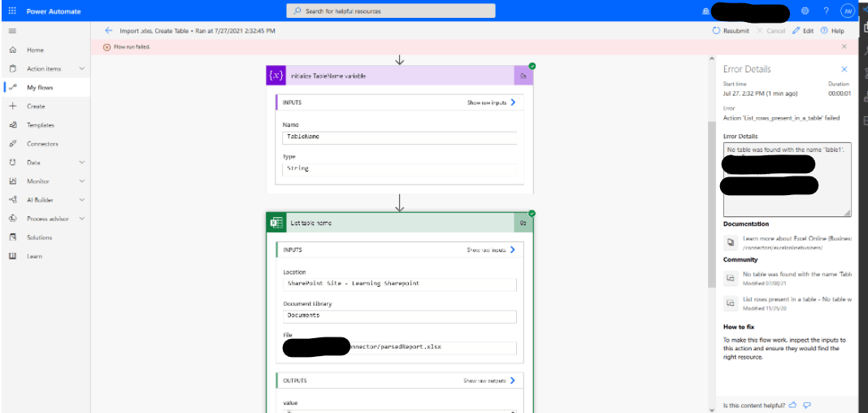
Task: Show raw inputs for List table step
Action: [x=492, y=250]
